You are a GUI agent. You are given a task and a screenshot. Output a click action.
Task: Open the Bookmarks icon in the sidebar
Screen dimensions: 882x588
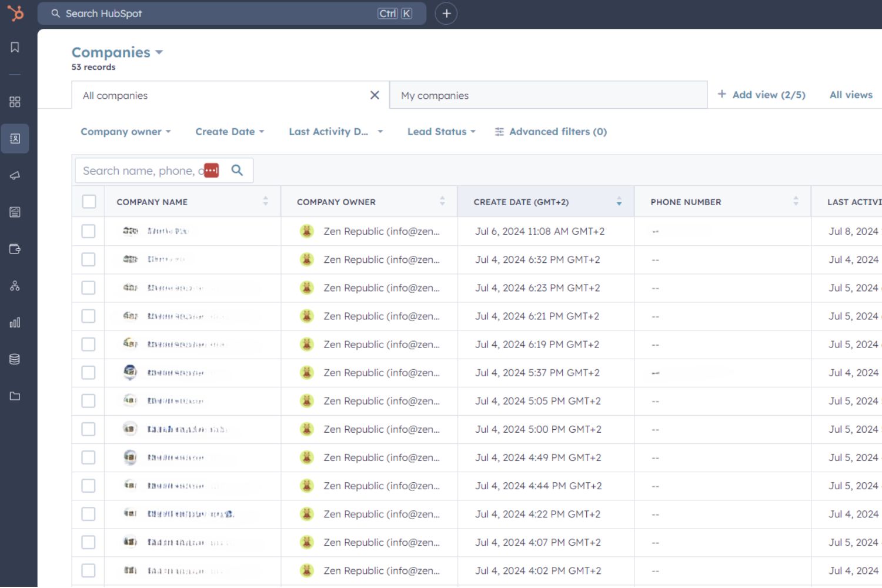pyautogui.click(x=15, y=47)
